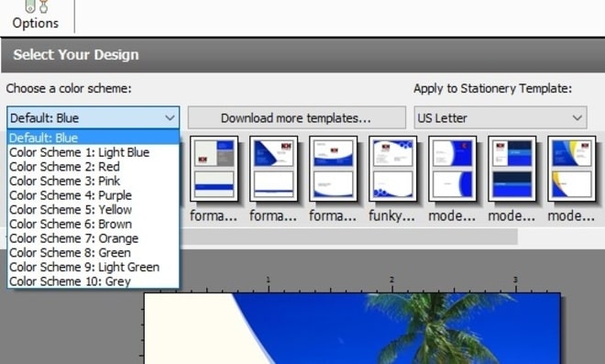Choose Color Scheme 5: Yellow
Screen dimensions: 605x364
point(93,210)
